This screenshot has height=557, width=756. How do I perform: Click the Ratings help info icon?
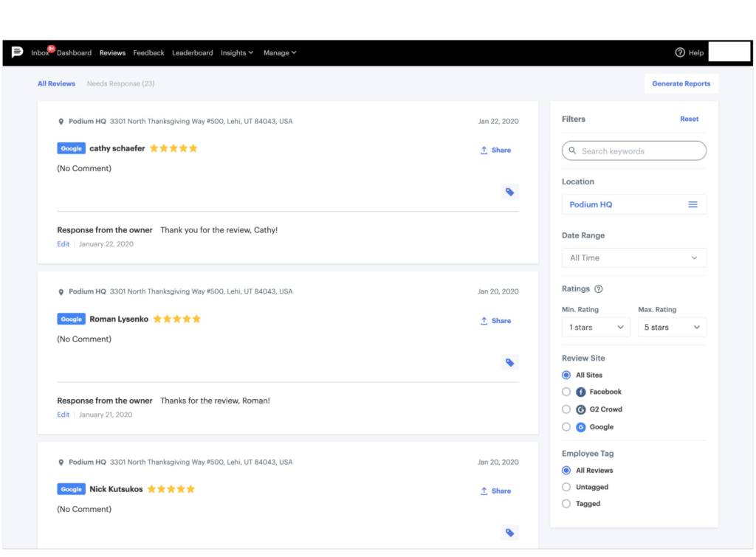pyautogui.click(x=598, y=289)
